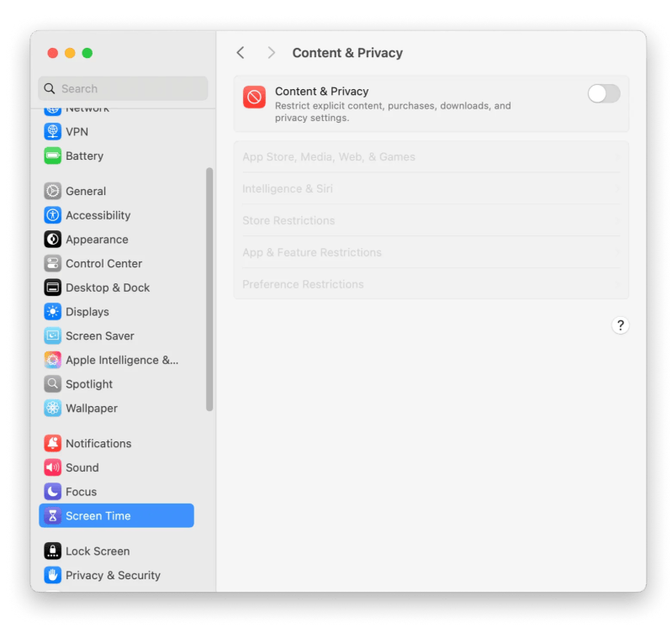672x633 pixels.
Task: Close window with the red button
Action: click(x=53, y=53)
